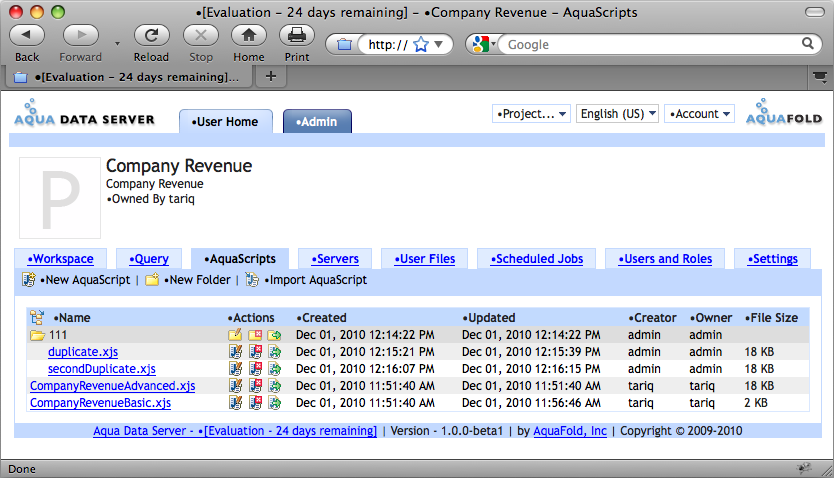Open the Account dropdown

[x=699, y=114]
